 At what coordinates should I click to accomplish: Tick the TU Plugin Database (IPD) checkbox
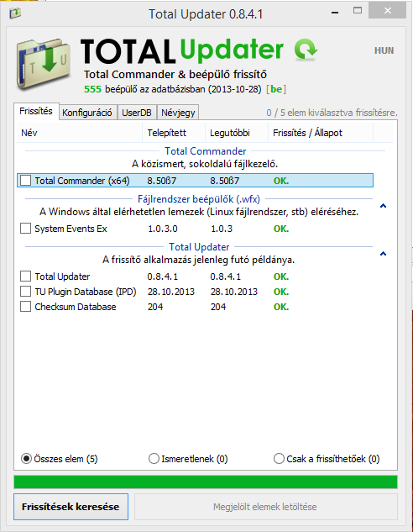[x=26, y=292]
